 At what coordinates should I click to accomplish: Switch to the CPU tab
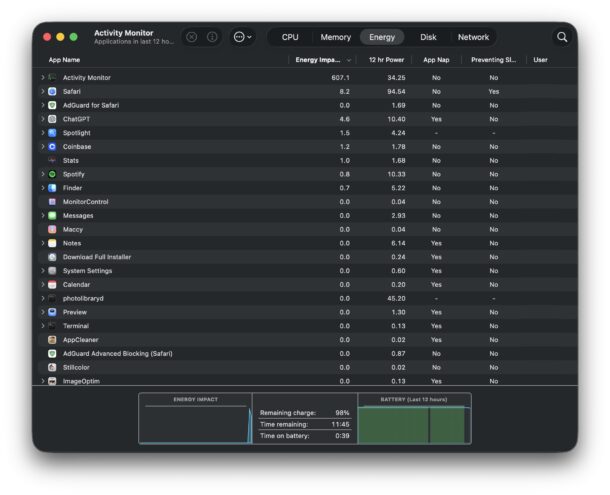(290, 37)
